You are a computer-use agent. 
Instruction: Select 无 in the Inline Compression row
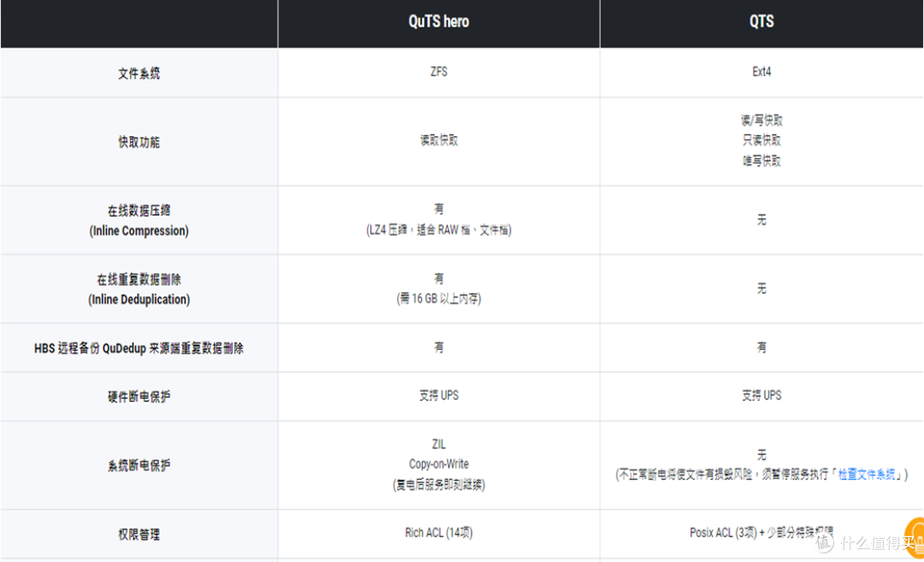click(761, 220)
